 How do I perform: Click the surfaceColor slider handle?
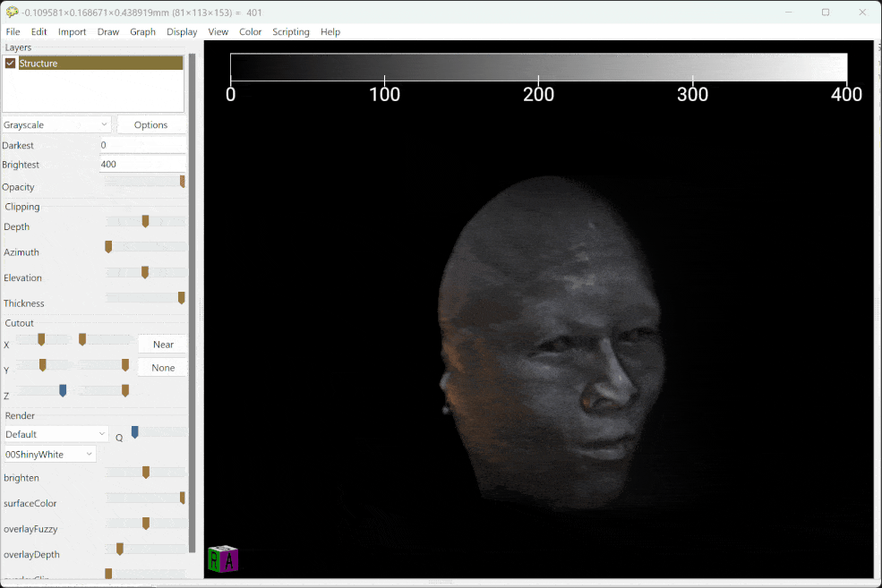point(183,499)
